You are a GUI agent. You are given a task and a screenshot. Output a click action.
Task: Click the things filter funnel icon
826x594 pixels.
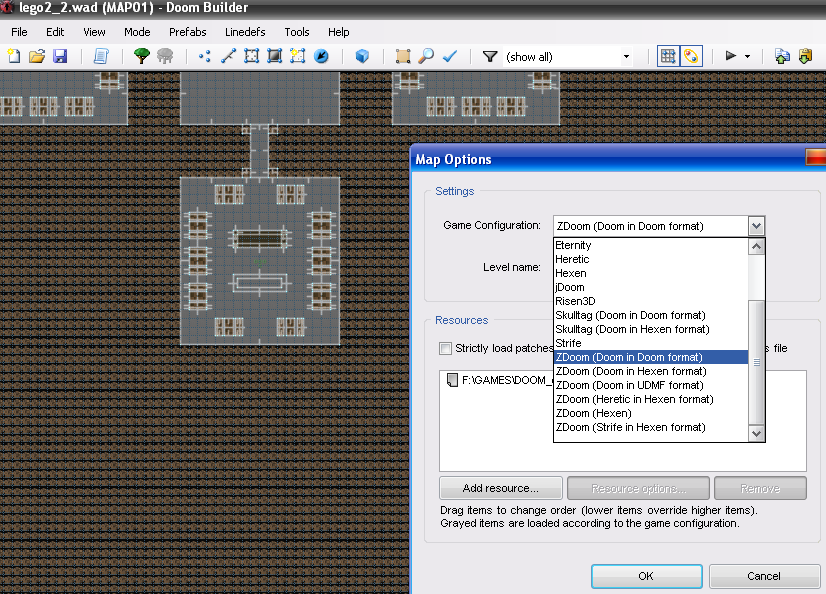[490, 56]
